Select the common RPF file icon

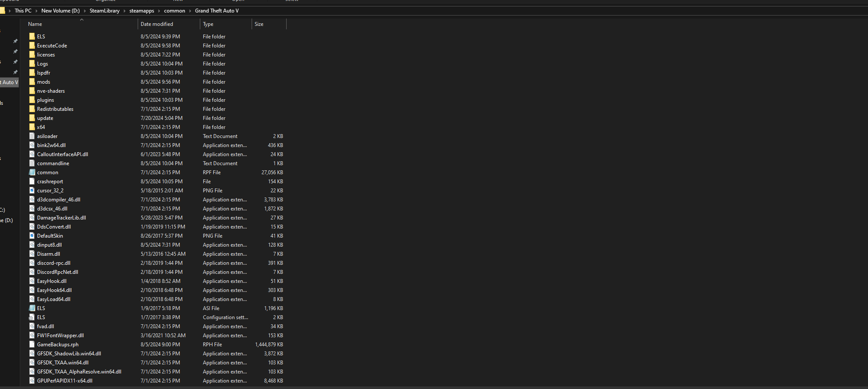(32, 172)
